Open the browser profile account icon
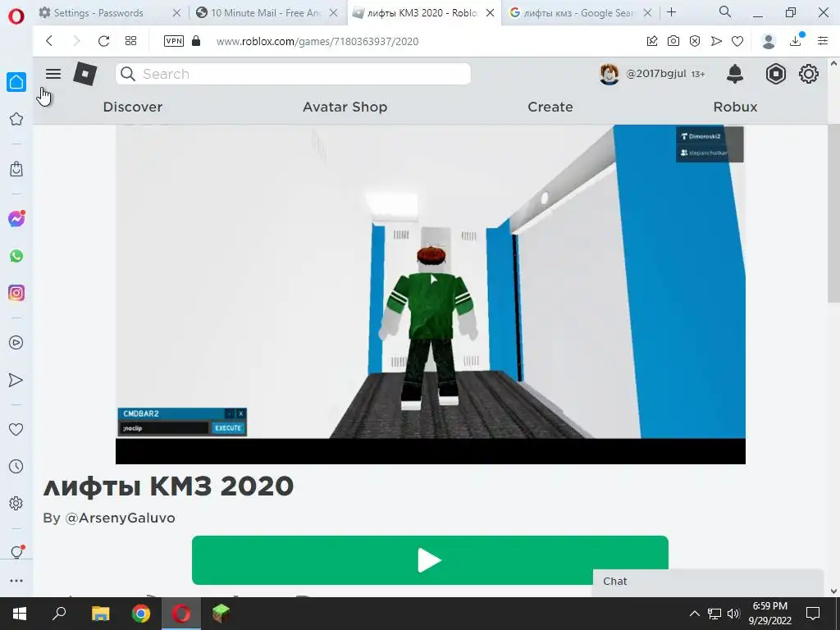 pyautogui.click(x=769, y=41)
